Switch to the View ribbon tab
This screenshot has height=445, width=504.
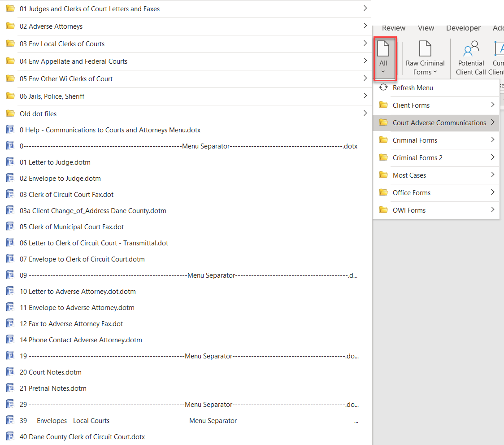coord(426,28)
